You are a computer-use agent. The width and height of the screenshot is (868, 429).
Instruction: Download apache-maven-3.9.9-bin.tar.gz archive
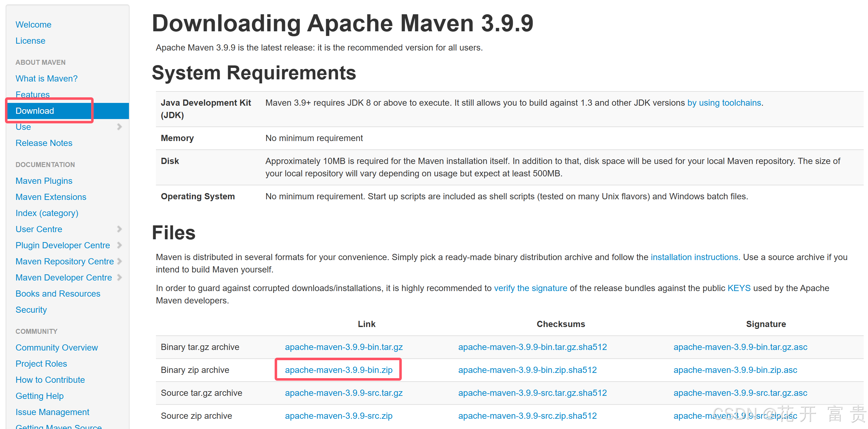tap(343, 347)
